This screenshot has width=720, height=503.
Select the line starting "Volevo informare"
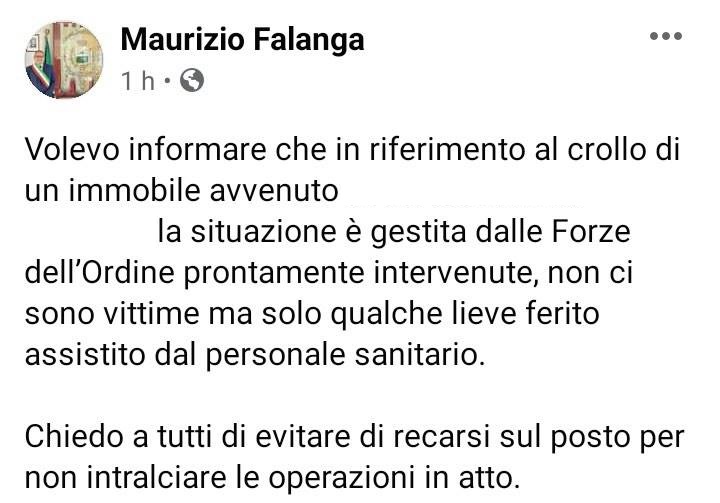pos(352,150)
